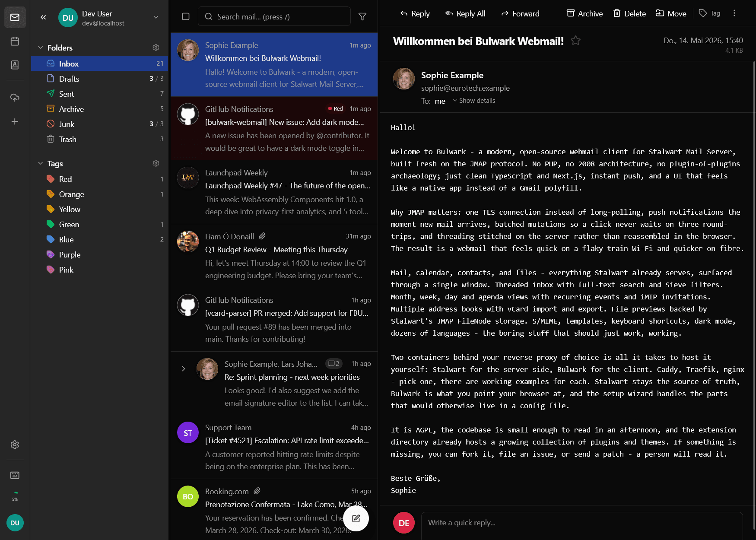Click the storage usage 5% indicator
This screenshot has width=756, height=540.
coord(15,496)
